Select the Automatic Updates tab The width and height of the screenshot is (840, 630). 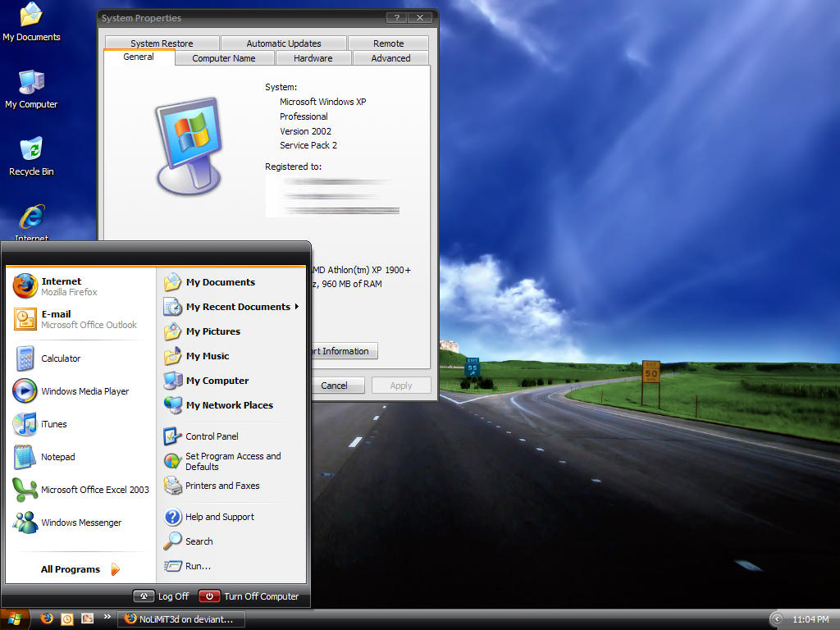pos(283,43)
